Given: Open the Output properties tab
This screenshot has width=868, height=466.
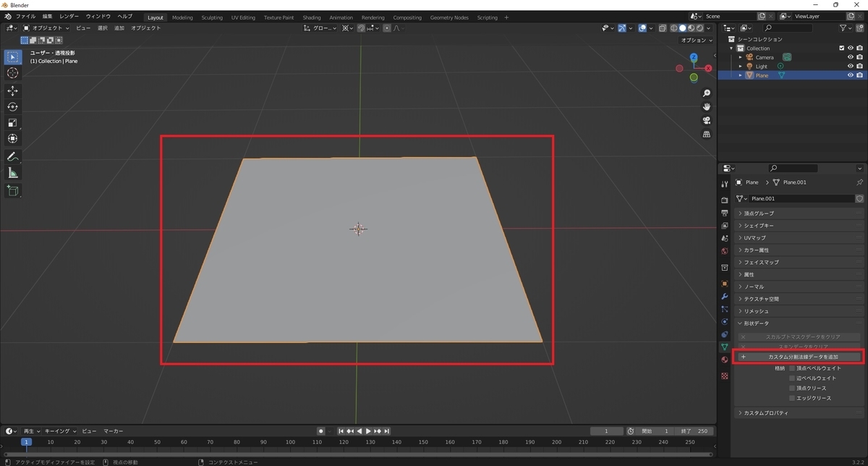Looking at the screenshot, I should click(x=725, y=213).
